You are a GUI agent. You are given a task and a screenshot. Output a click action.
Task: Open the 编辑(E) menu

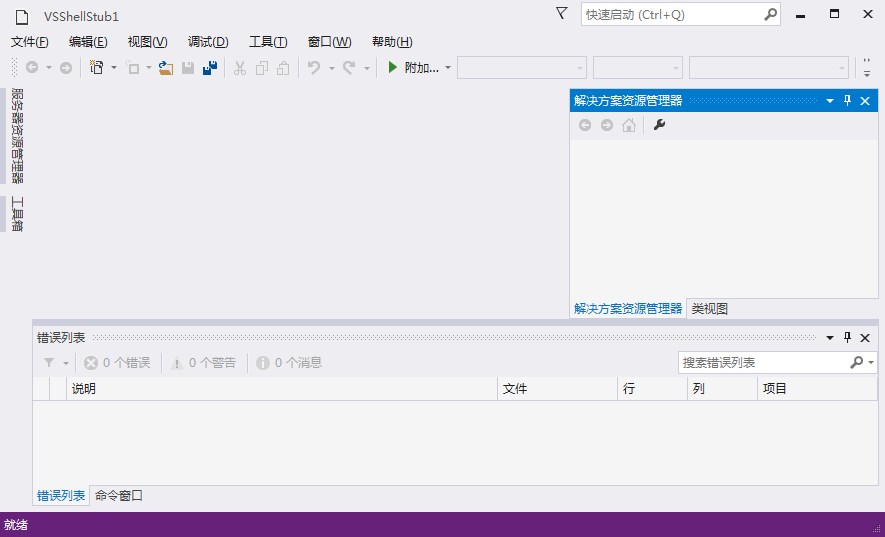point(88,42)
